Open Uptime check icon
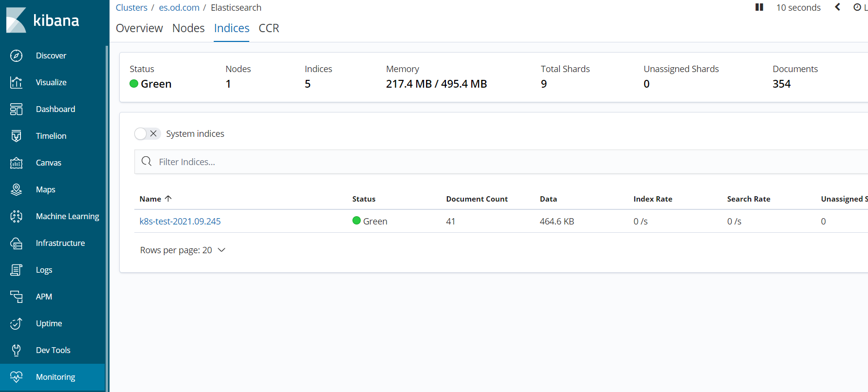Screen dimensions: 868x392 tap(16, 323)
